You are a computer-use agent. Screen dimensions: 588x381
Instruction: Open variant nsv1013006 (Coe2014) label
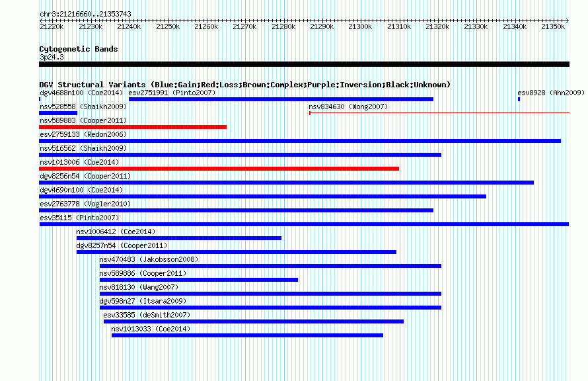[79, 162]
